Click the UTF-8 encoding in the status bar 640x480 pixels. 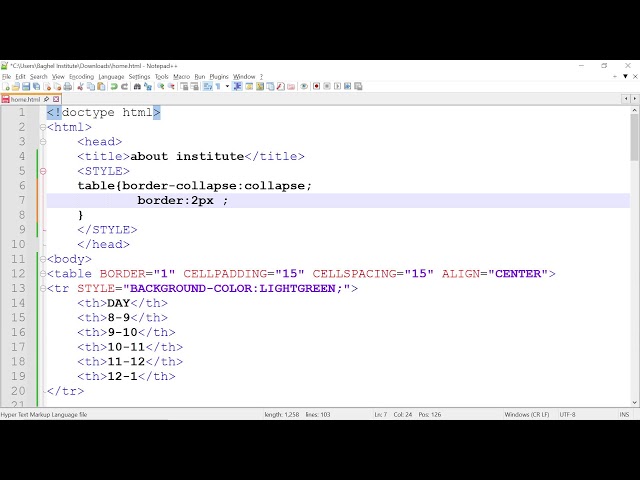(x=567, y=414)
